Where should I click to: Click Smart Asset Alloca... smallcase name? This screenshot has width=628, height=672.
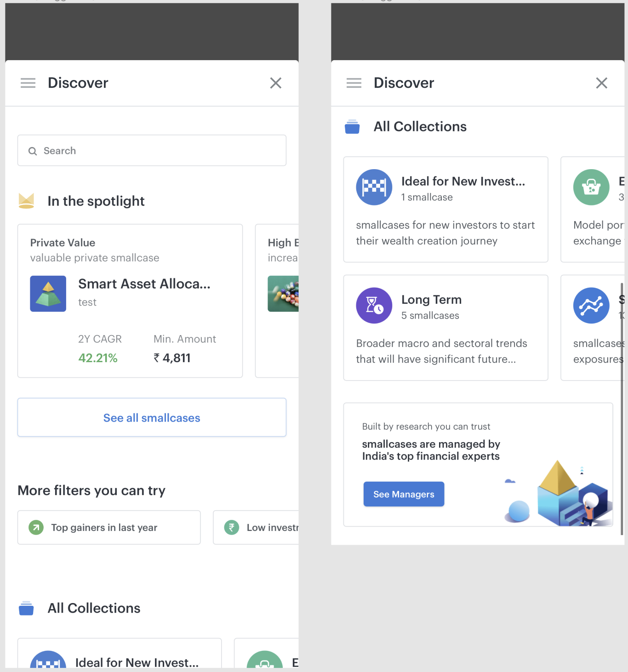click(x=144, y=284)
